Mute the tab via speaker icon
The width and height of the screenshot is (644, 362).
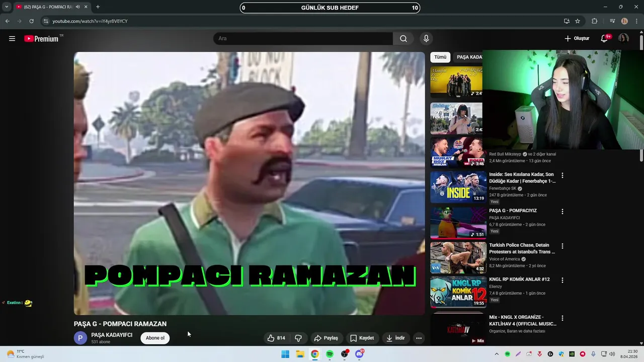(x=77, y=7)
